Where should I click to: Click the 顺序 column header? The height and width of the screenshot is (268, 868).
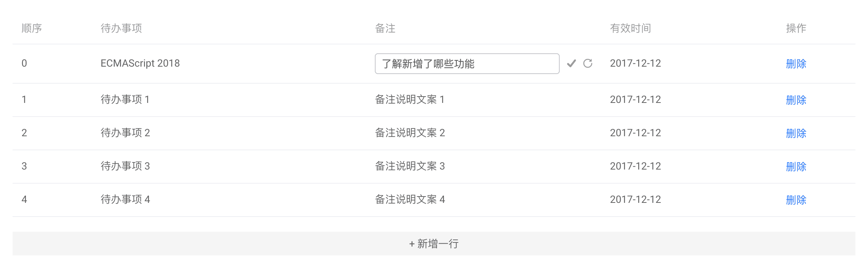coord(32,29)
